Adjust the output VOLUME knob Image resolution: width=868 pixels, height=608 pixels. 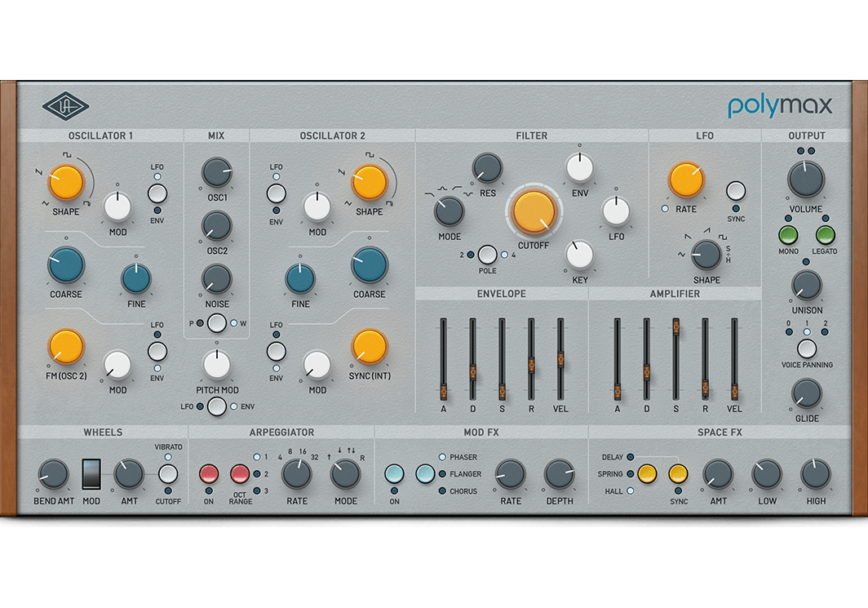[x=806, y=180]
